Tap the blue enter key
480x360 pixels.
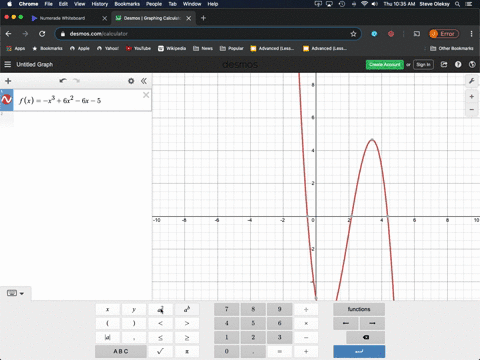[359, 351]
